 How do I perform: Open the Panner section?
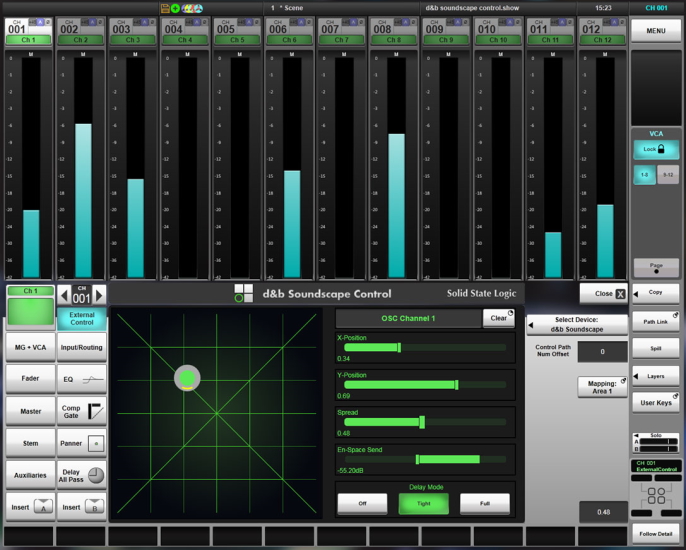[82, 442]
